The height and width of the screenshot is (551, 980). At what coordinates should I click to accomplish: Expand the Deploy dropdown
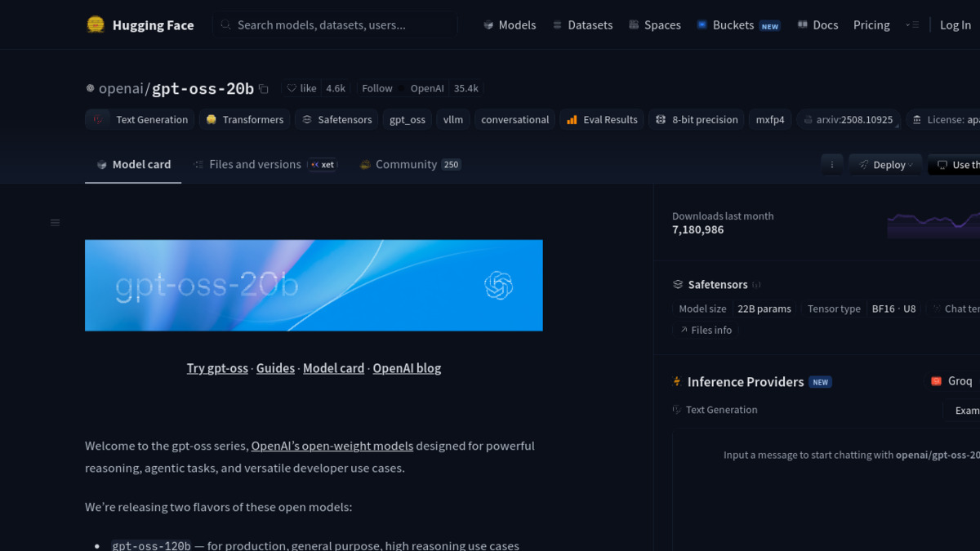pos(885,165)
